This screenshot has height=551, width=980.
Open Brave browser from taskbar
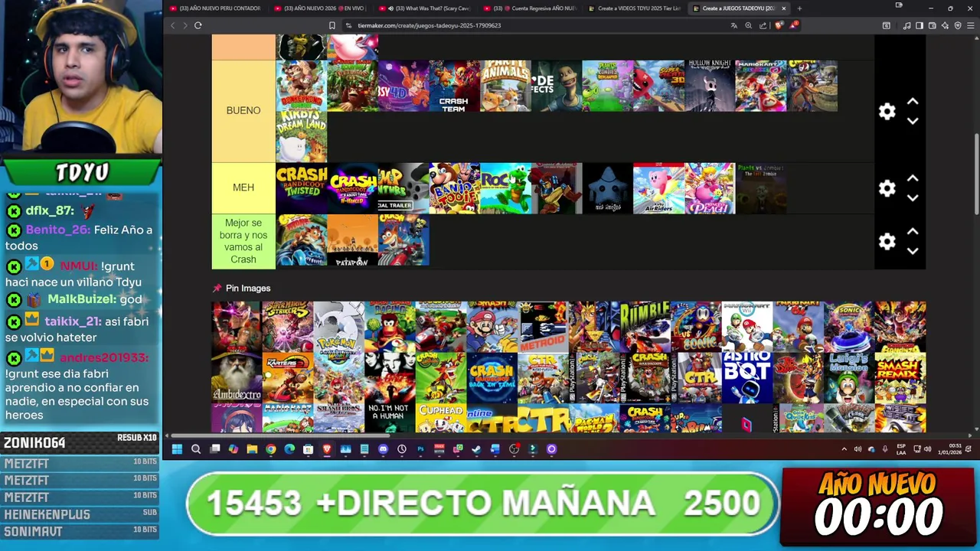pos(327,449)
